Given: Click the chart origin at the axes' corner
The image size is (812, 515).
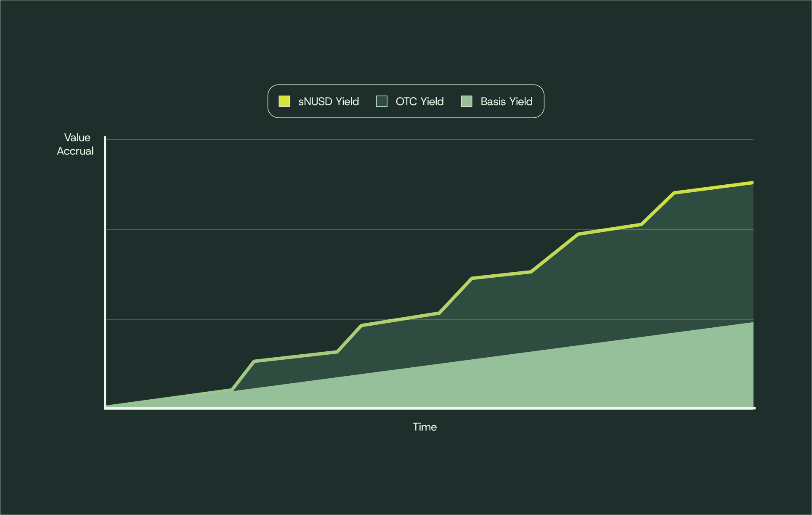Looking at the screenshot, I should pyautogui.click(x=105, y=408).
